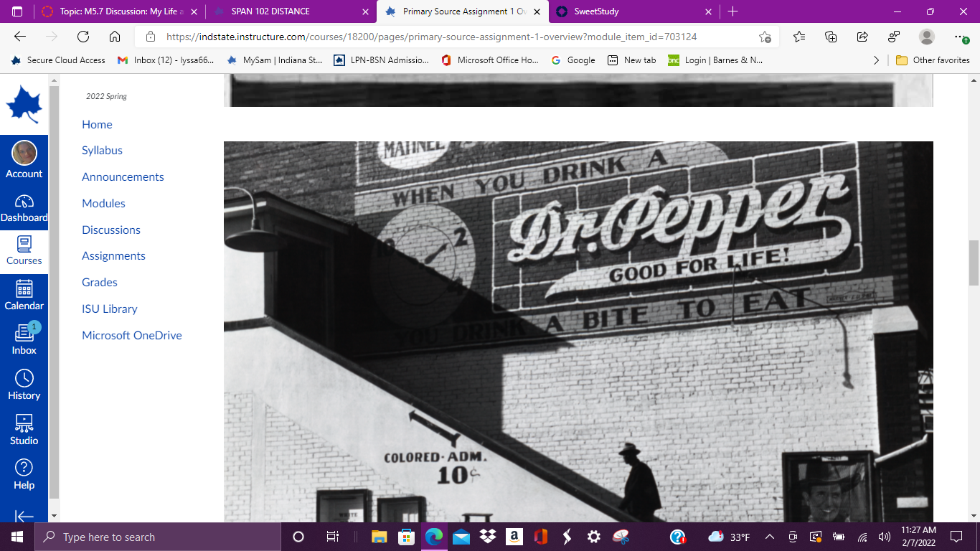Screen dimensions: 980x551
Task: Open a new browser tab
Action: tap(732, 11)
